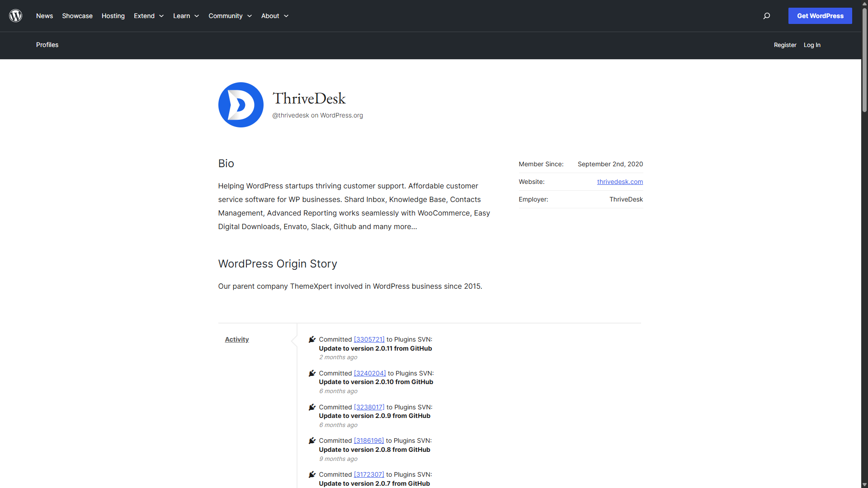This screenshot has height=488, width=868.
Task: Expand the Learn menu chevron
Action: (x=197, y=16)
